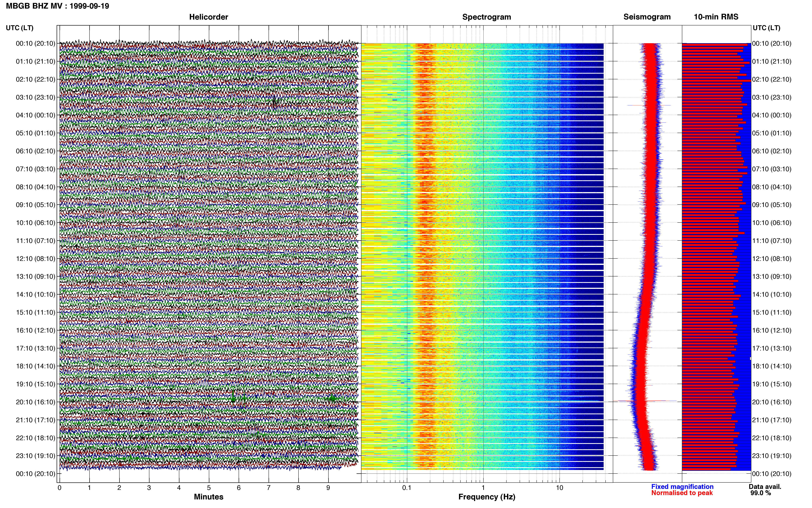Image resolution: width=812 pixels, height=508 pixels.
Task: Click minute tick label 9 on Helicorder axis
Action: coord(328,488)
